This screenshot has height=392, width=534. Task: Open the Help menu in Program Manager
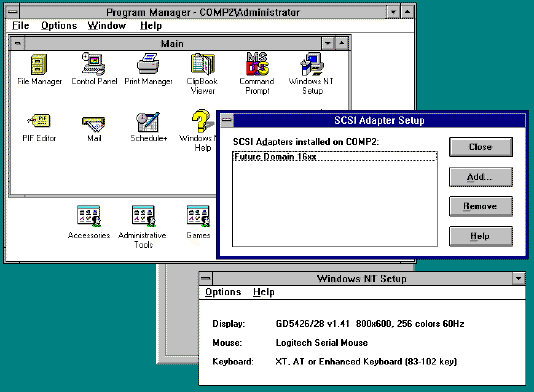(x=151, y=26)
